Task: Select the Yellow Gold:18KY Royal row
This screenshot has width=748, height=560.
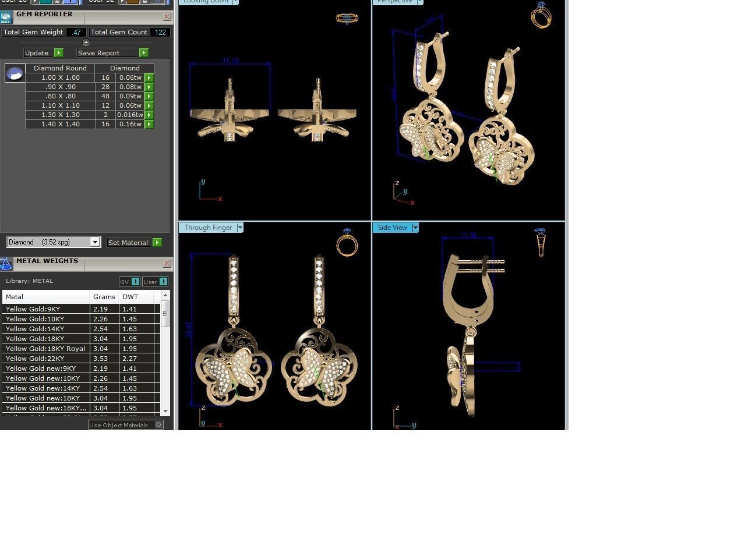Action: tap(80, 349)
